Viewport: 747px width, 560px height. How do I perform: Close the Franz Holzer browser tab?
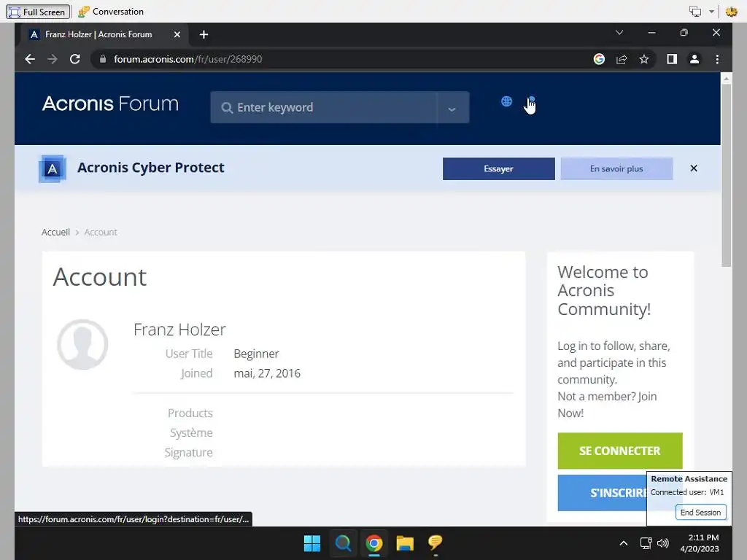[x=177, y=34]
